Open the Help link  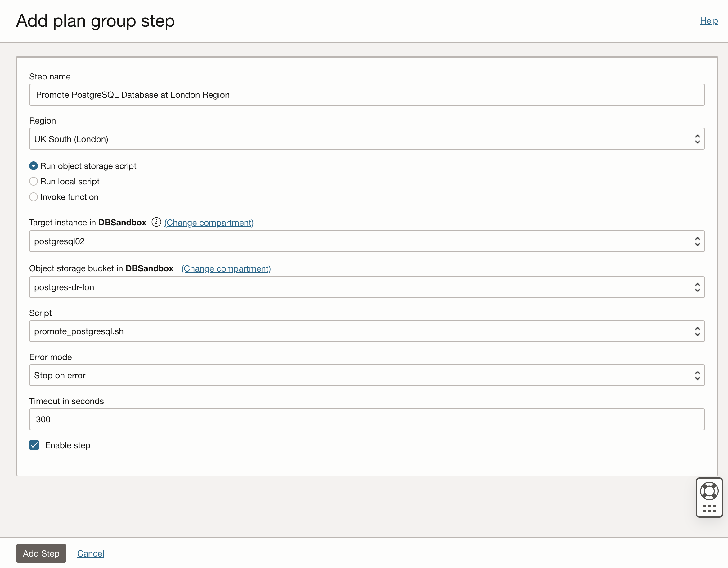point(708,21)
